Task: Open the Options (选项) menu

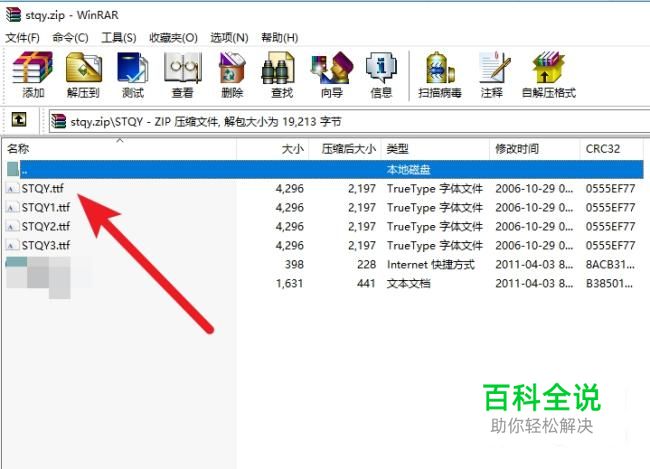Action: (x=229, y=38)
